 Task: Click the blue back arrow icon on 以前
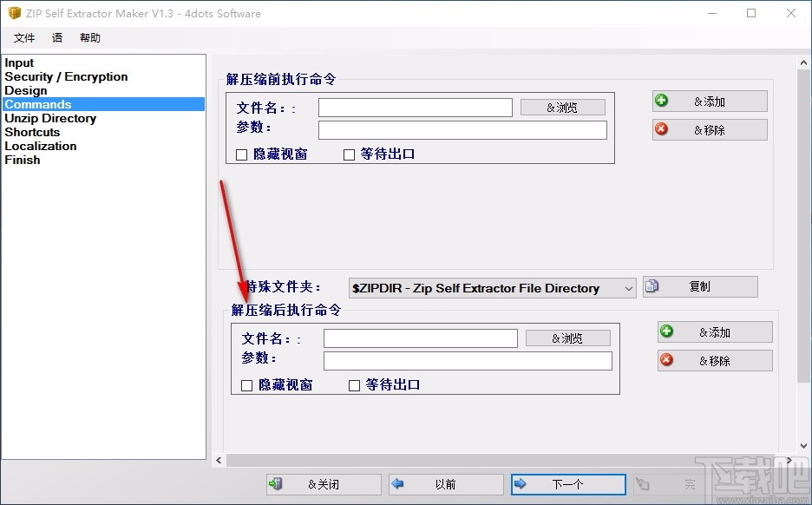398,484
